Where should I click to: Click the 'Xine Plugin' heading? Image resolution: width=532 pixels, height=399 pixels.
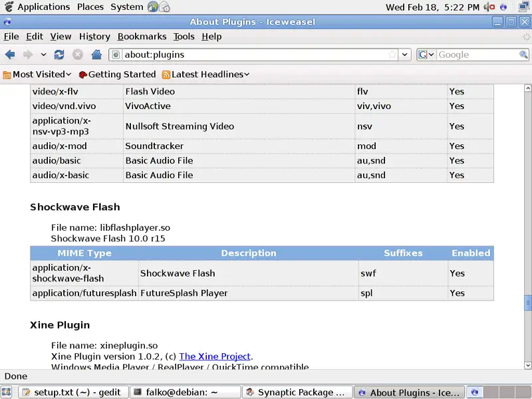click(x=60, y=325)
